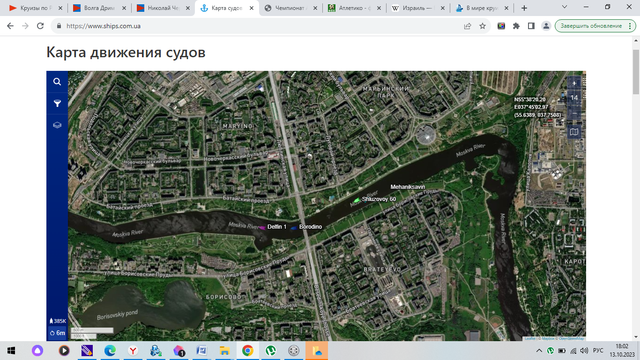This screenshot has width=640, height=360.
Task: Open the volume control in tray
Action: (x=584, y=351)
